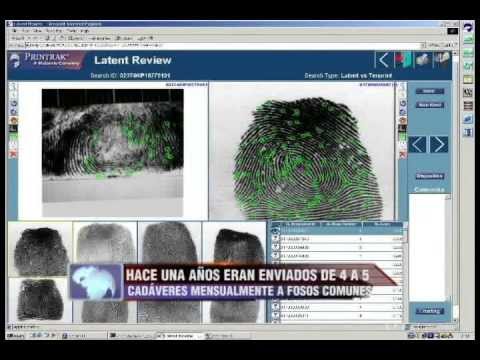The height and width of the screenshot is (360, 480).
Task: Select the red X tool beside latent print
Action: (13, 154)
